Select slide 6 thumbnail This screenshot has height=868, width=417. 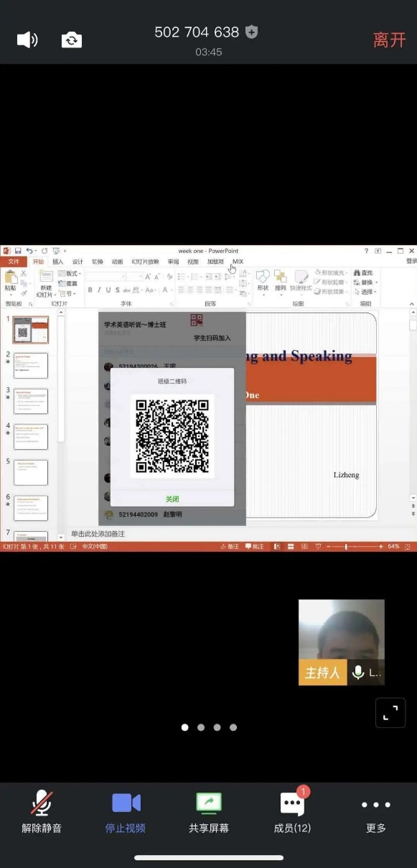coord(31,508)
